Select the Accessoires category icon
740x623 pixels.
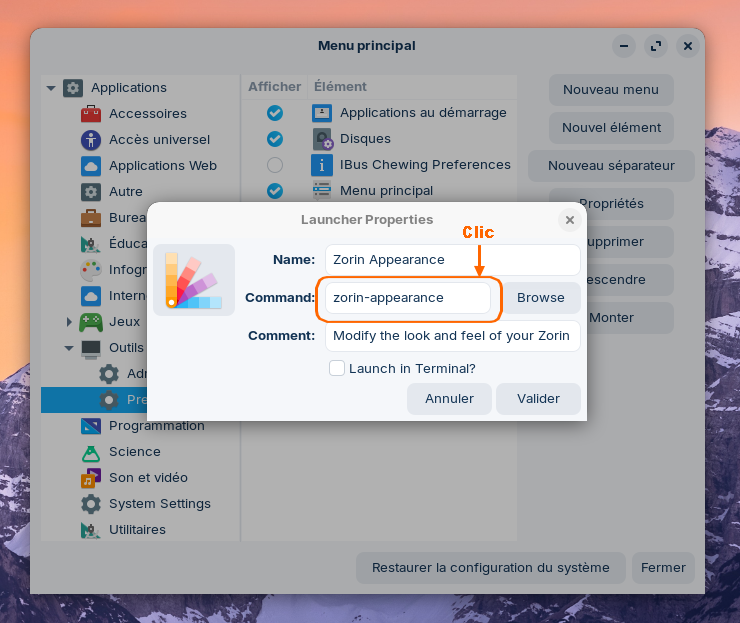pyautogui.click(x=91, y=114)
